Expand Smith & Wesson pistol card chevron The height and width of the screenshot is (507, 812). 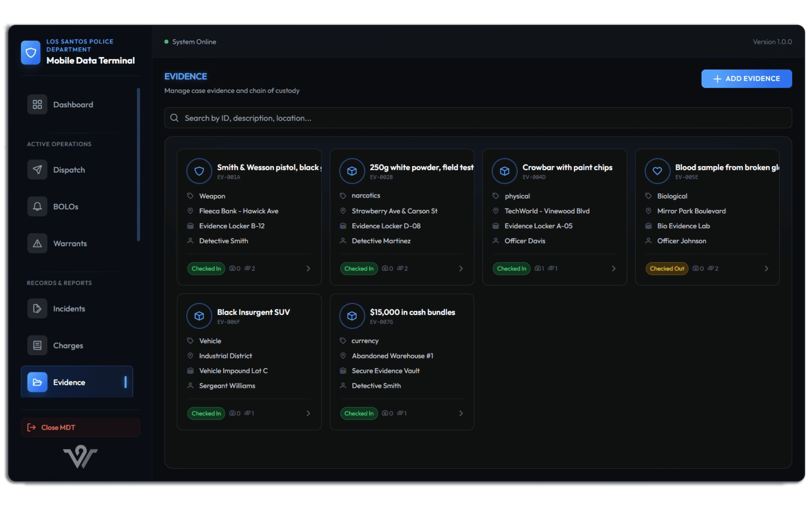308,269
